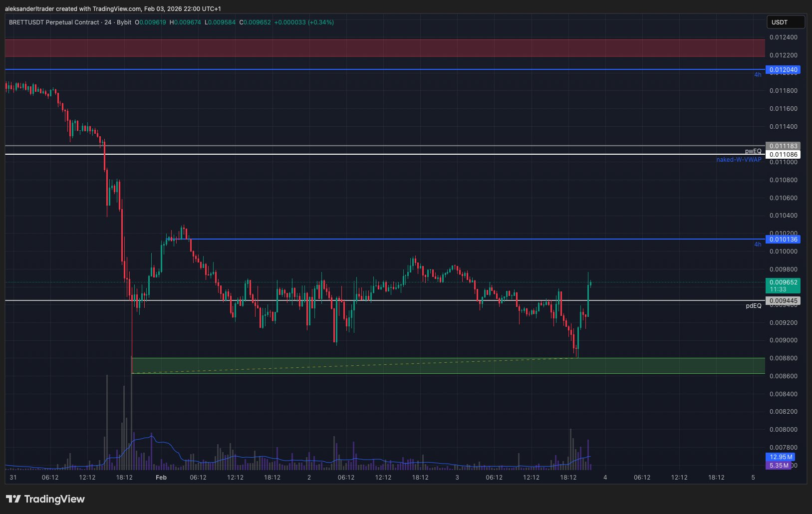The height and width of the screenshot is (514, 812).
Task: Click the 0.010600 price axis tick
Action: 783,198
